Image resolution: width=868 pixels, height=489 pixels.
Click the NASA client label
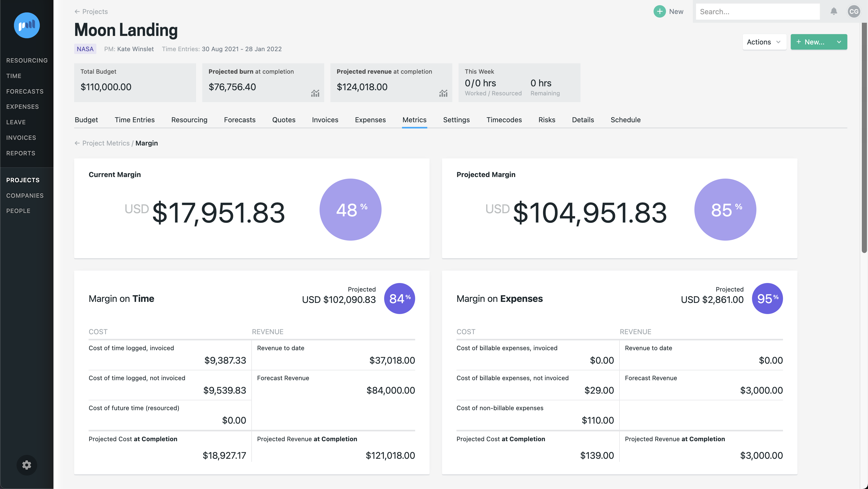coord(85,49)
